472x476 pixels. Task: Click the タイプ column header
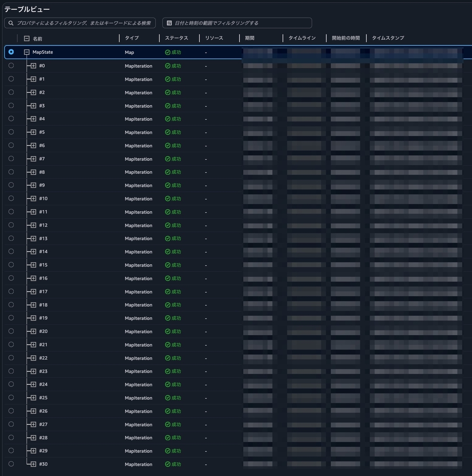(132, 38)
